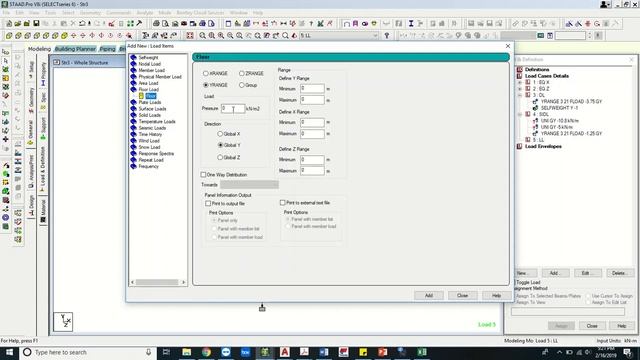Click the red Whole Structure display icon
The height and width of the screenshot is (360, 640).
click(190, 36)
